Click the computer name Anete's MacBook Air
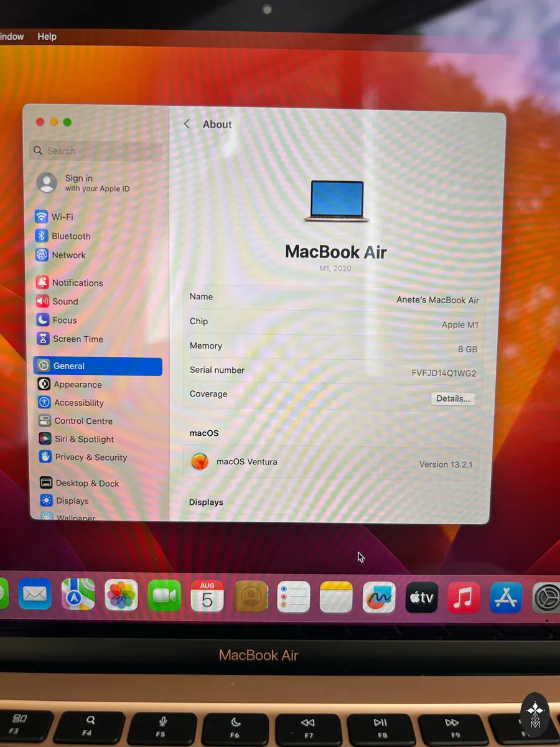The height and width of the screenshot is (747, 560). coord(437,300)
